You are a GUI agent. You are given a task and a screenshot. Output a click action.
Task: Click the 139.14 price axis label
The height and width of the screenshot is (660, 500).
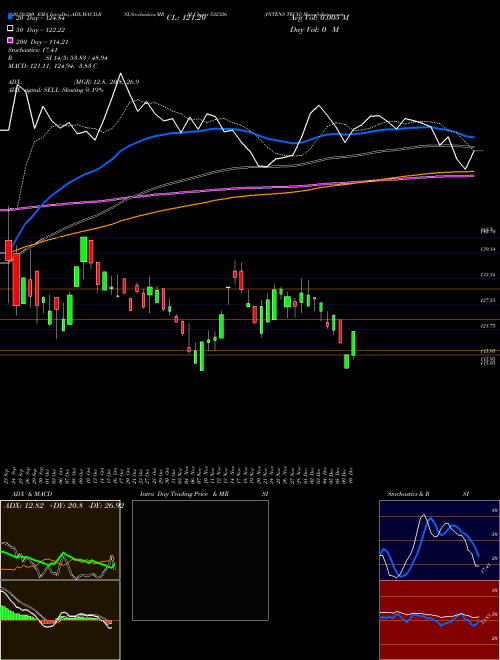[487, 250]
